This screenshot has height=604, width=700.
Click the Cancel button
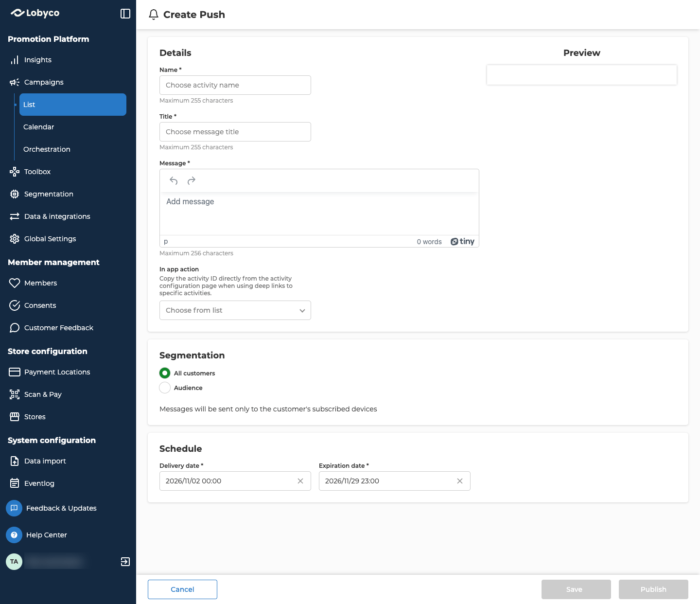click(x=182, y=589)
